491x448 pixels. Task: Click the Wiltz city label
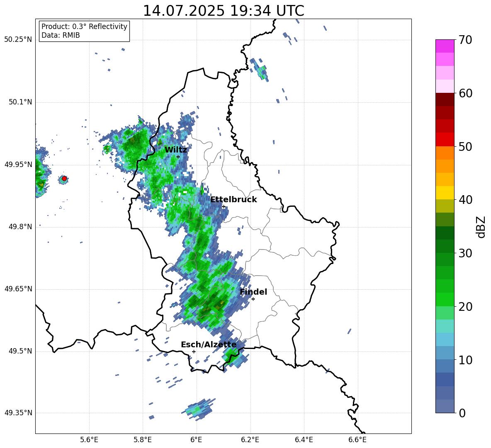pos(176,150)
